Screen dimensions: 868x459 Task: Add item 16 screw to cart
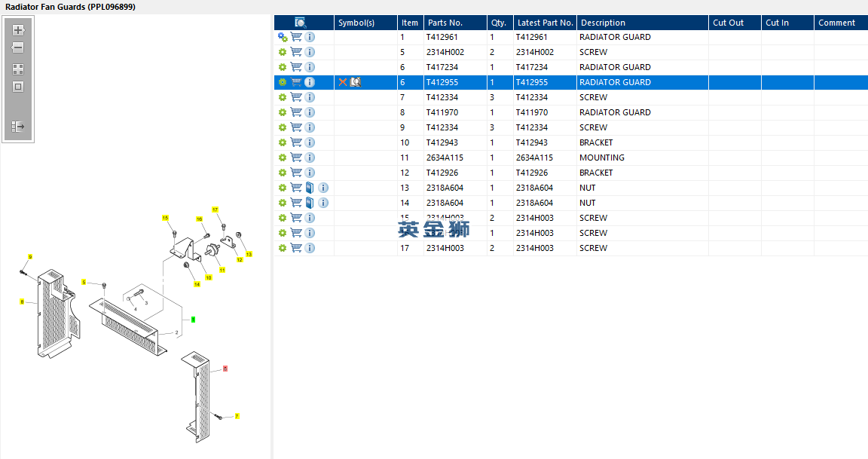[296, 233]
